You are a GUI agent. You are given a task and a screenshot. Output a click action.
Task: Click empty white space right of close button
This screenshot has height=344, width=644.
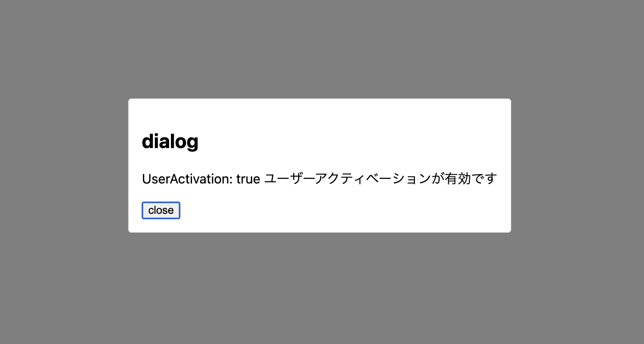340,210
